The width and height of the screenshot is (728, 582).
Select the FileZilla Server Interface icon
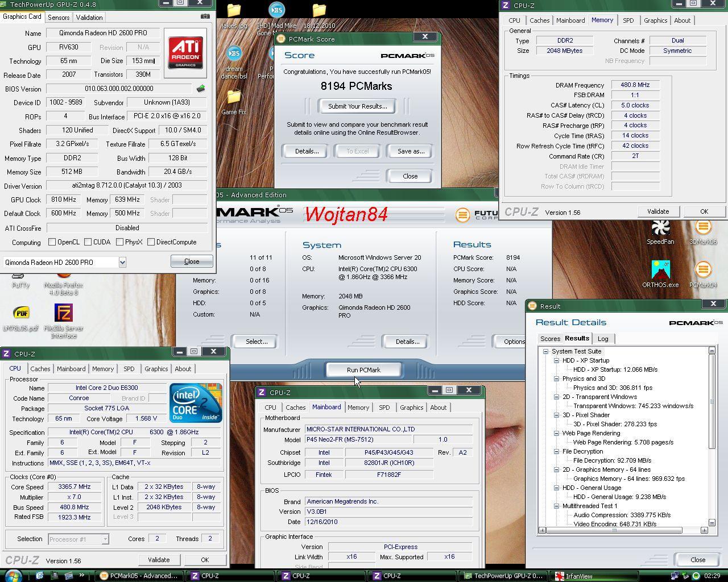click(64, 321)
